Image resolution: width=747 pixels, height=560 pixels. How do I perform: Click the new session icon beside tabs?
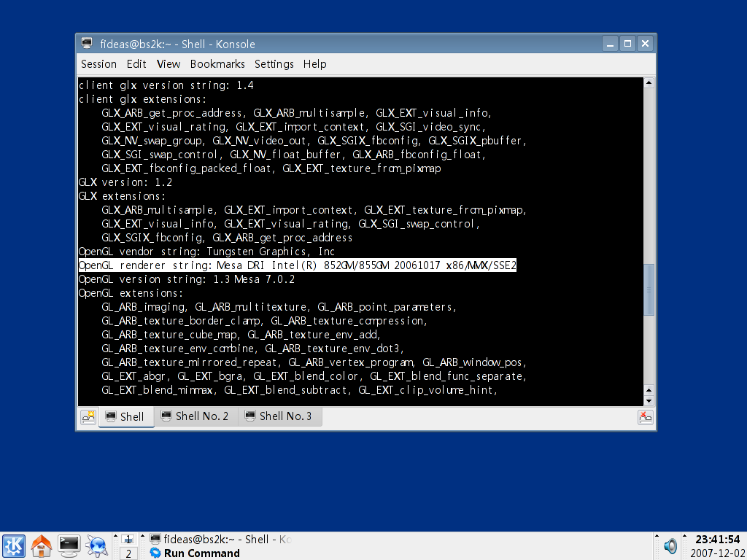(88, 416)
